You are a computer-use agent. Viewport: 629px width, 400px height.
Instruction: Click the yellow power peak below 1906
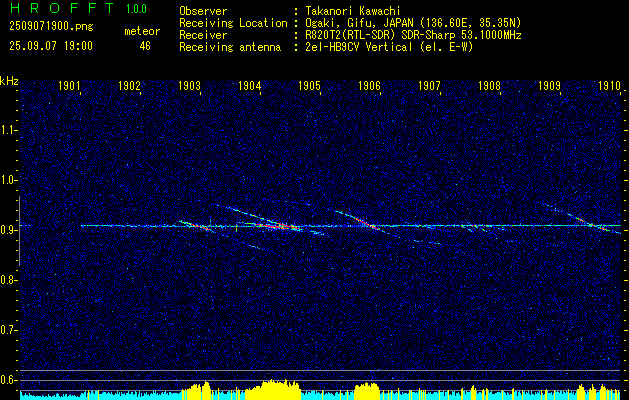pyautogui.click(x=367, y=391)
